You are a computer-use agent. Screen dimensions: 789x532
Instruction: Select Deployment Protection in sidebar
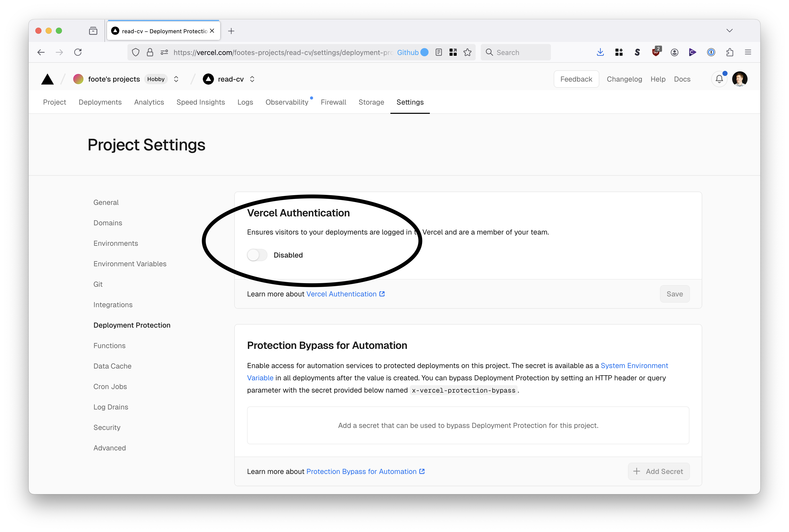click(132, 325)
